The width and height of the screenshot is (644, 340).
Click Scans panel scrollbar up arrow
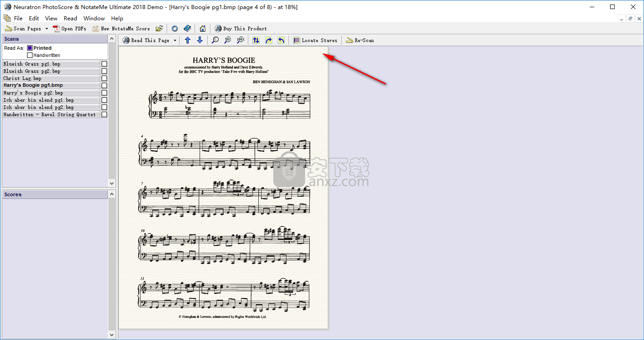(112, 39)
